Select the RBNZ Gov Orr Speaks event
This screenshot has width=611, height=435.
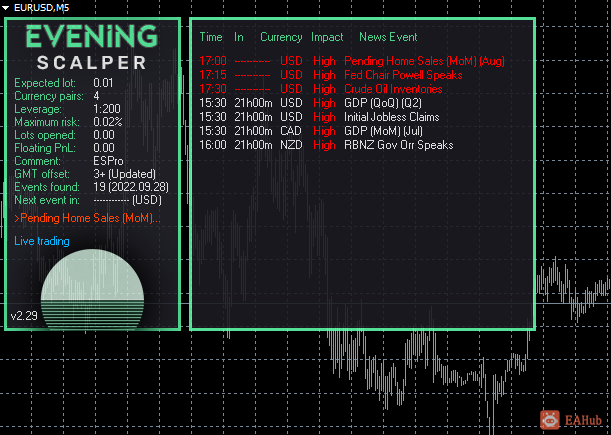point(399,145)
